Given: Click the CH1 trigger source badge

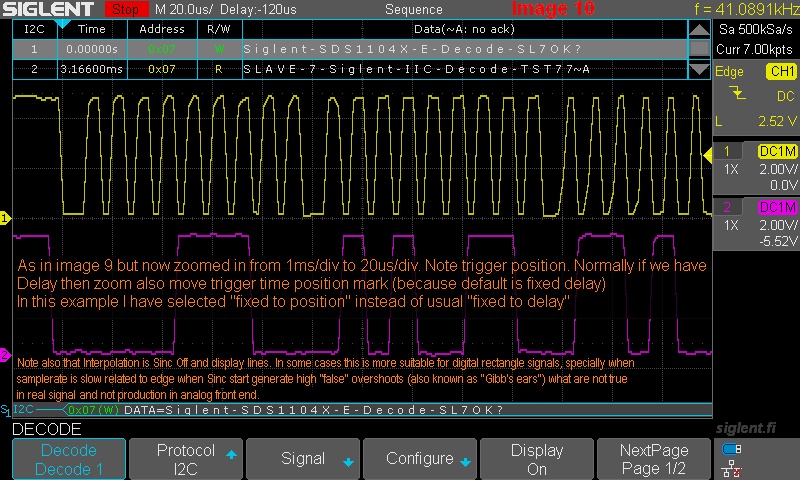Looking at the screenshot, I should (x=781, y=71).
